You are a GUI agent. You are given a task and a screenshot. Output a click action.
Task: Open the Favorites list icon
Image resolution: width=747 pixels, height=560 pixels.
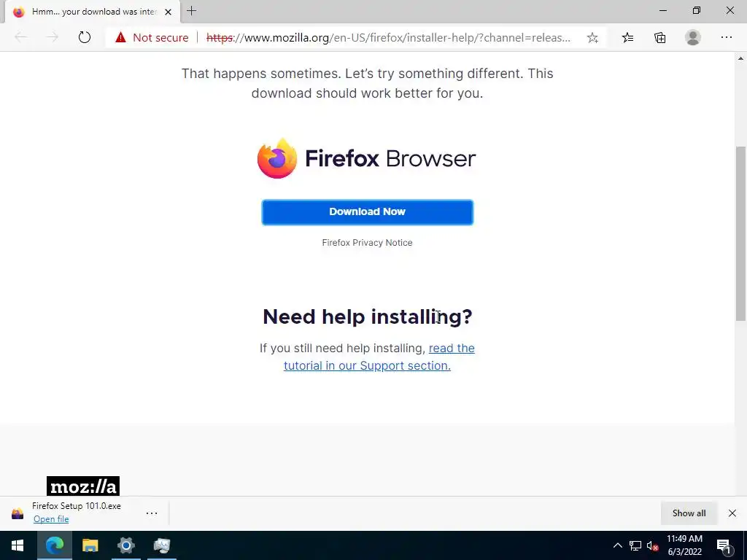627,38
